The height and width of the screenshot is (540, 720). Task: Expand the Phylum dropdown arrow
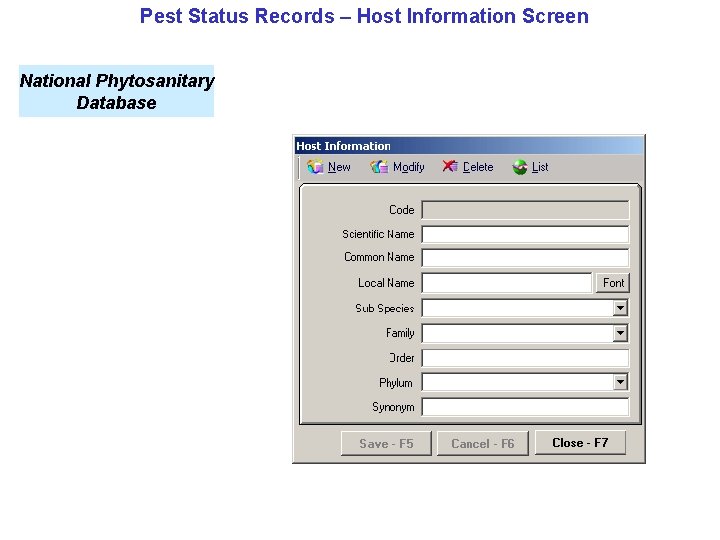pyautogui.click(x=620, y=382)
